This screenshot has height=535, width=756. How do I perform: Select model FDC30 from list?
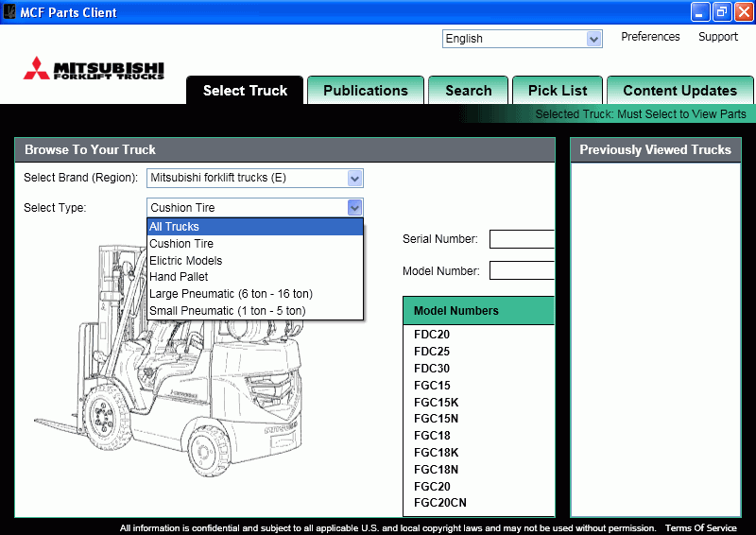(x=432, y=368)
